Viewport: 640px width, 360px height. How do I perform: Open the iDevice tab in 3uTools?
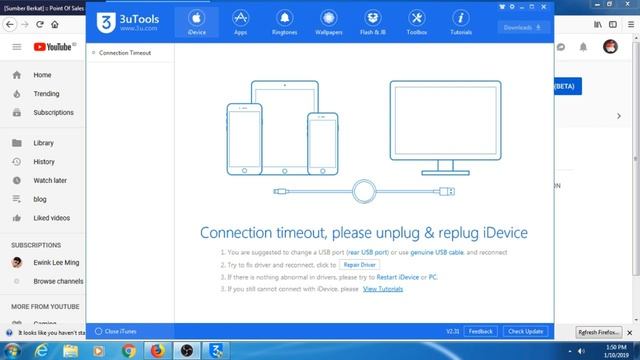pos(196,22)
